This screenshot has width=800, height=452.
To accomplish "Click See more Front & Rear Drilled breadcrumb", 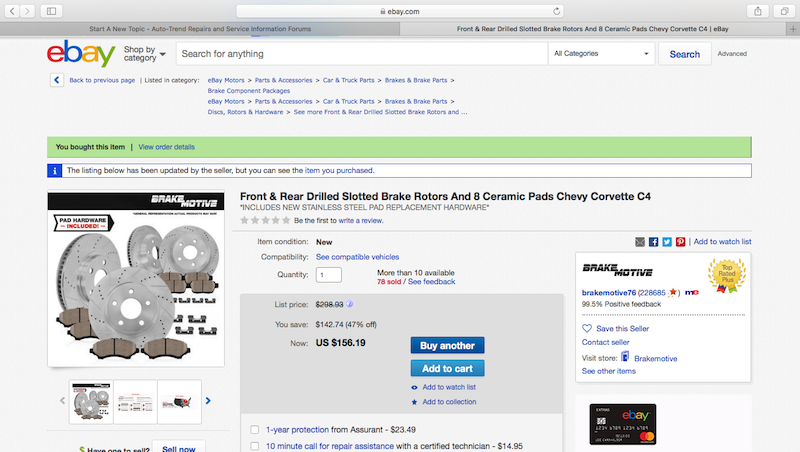I will tap(380, 112).
